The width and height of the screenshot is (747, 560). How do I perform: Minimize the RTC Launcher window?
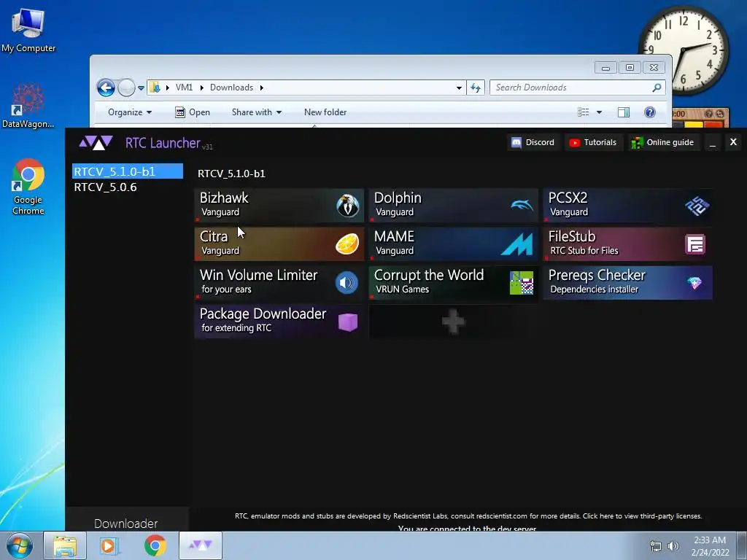pyautogui.click(x=712, y=142)
